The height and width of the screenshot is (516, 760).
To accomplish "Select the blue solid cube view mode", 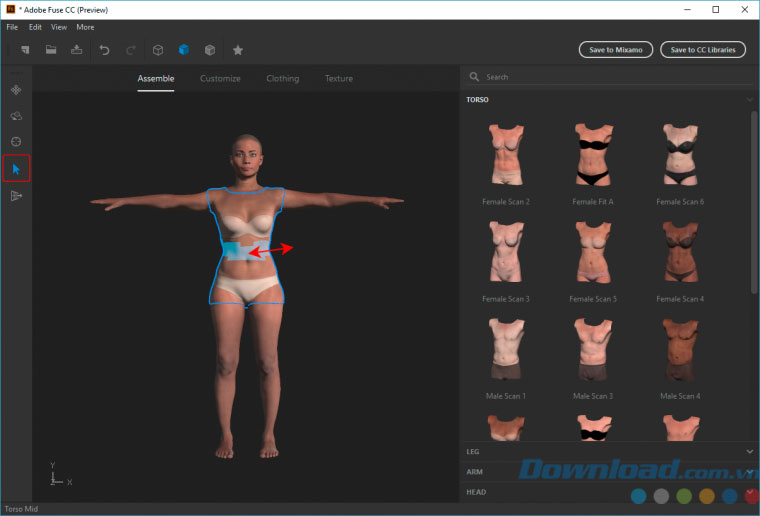I will [184, 49].
